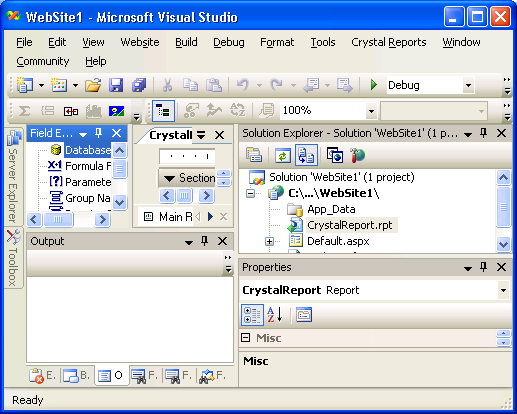The image size is (517, 414).
Task: Click Solution Explorer Refresh icon
Action: 283,156
